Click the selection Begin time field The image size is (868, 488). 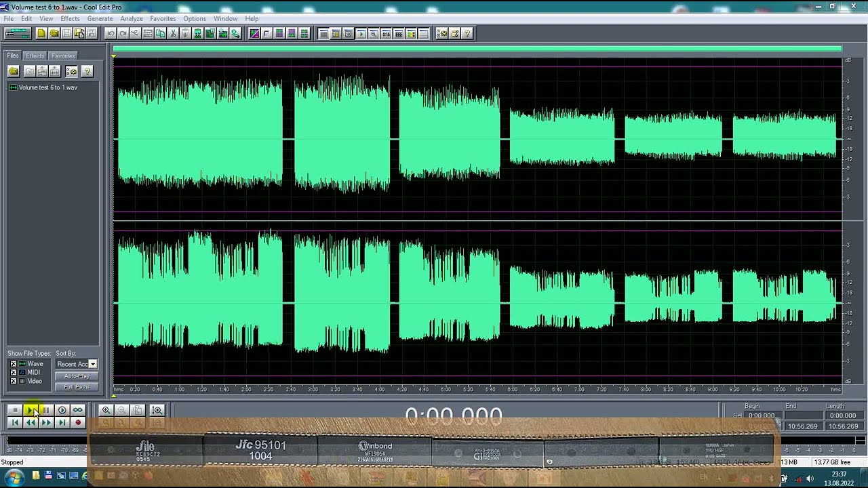(762, 415)
